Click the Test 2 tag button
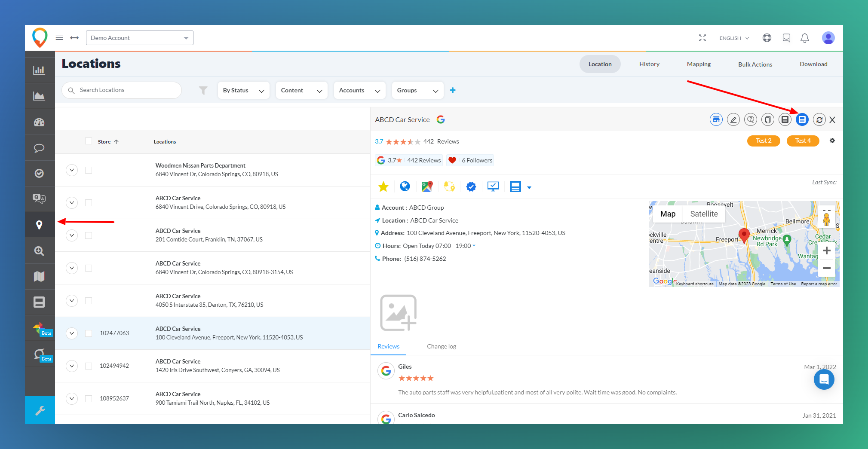868x449 pixels. (764, 141)
